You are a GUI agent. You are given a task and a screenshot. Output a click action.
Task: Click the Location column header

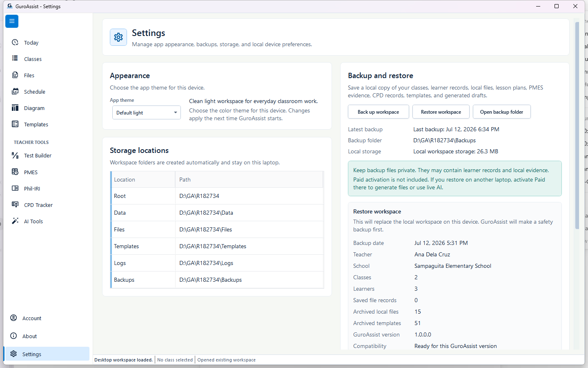pos(143,180)
